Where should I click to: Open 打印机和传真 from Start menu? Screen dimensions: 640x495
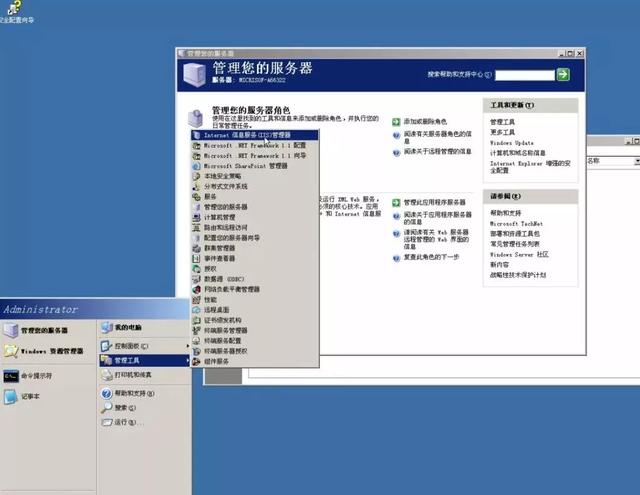[145, 375]
